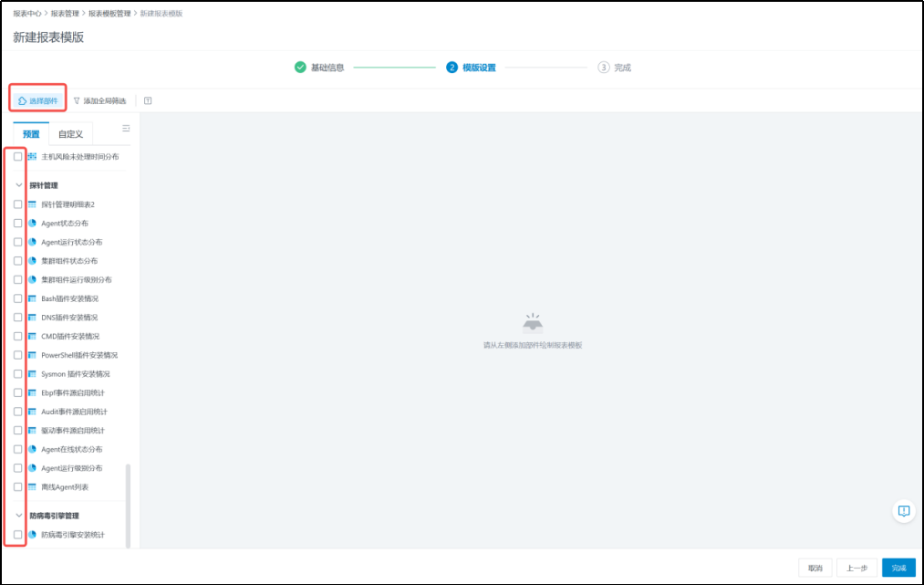Image resolution: width=924 pixels, height=585 pixels.
Task: Click table icon of PowerShell插件安装情况
Action: 33,355
